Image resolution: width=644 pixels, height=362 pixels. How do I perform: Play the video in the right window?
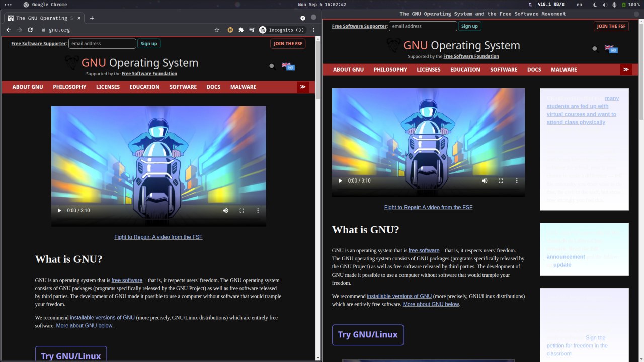[340, 180]
